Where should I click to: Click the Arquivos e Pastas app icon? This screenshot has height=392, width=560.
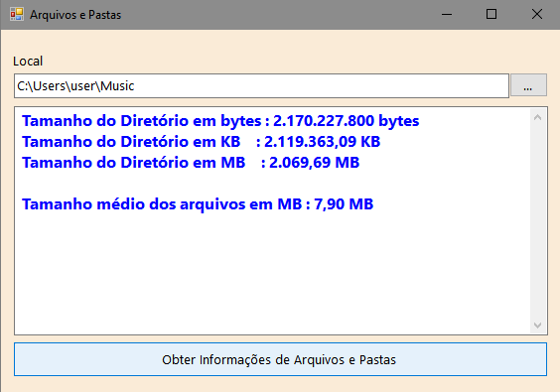point(17,15)
